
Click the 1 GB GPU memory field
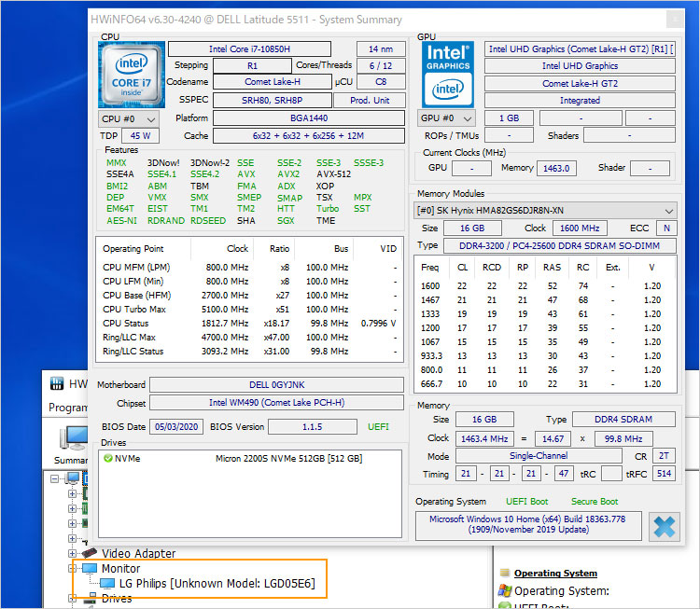(509, 118)
